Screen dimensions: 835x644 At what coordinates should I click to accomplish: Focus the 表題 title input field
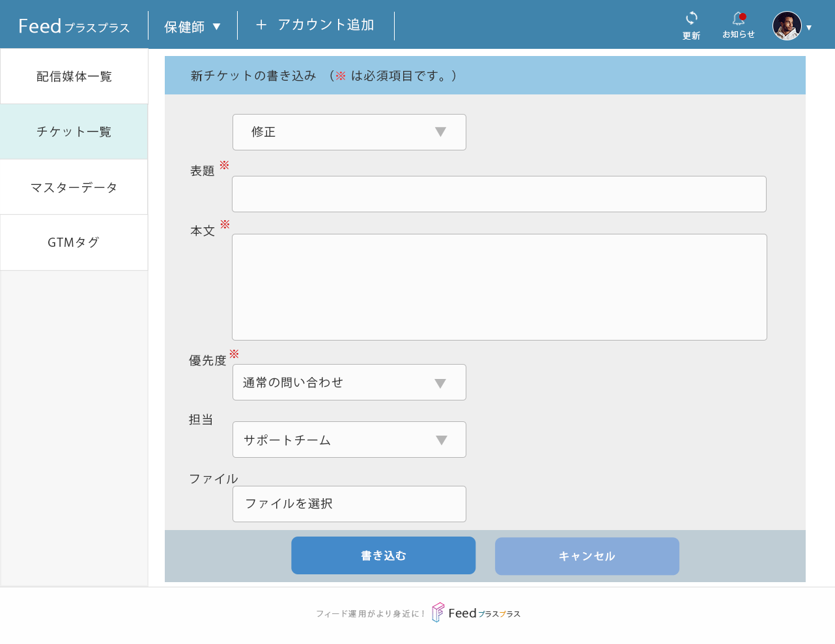point(499,194)
